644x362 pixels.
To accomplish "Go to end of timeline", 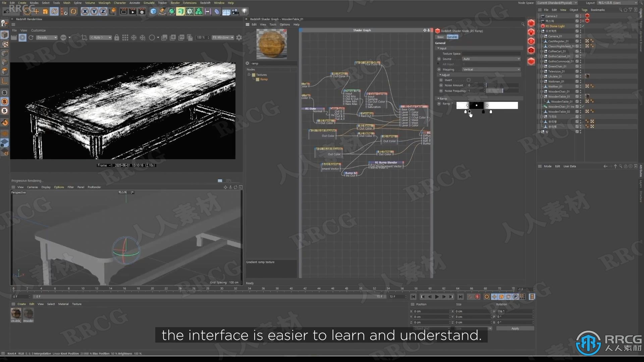I will 461,297.
